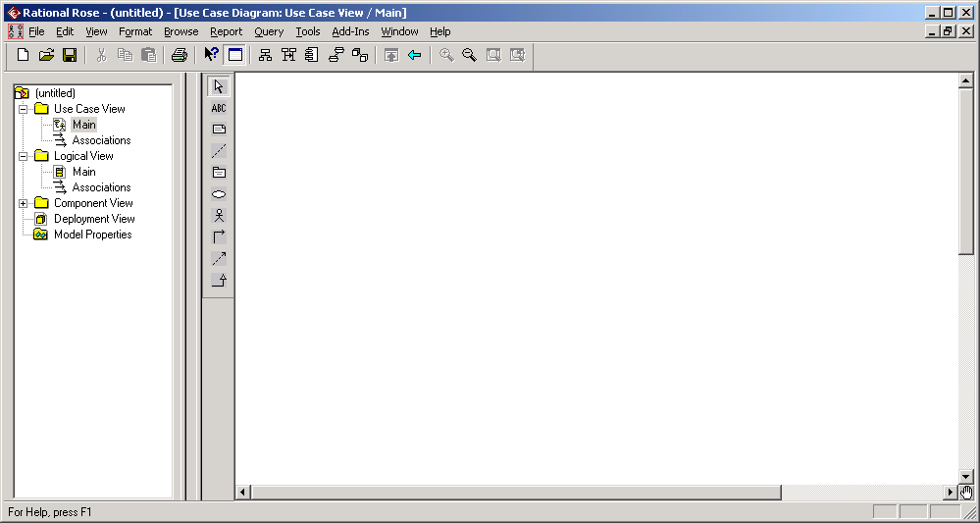The height and width of the screenshot is (523, 980).
Task: Click the horizontal scrollbar left arrow
Action: coord(243,493)
